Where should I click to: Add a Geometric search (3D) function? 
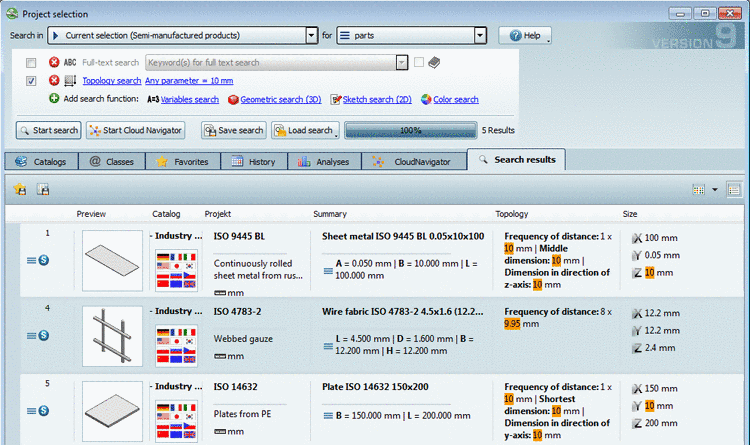(280, 99)
